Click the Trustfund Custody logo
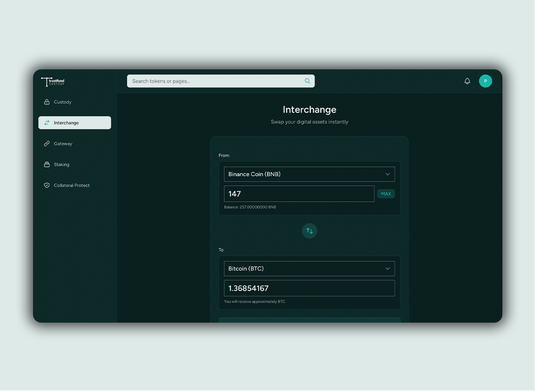Image resolution: width=535 pixels, height=392 pixels. pos(53,82)
